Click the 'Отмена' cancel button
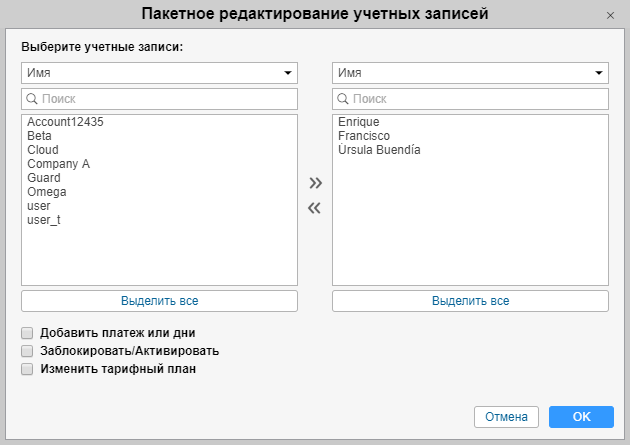This screenshot has height=445, width=630. pyautogui.click(x=506, y=416)
